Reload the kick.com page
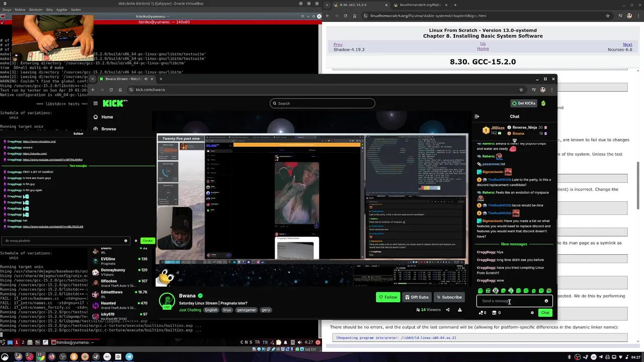 click(x=111, y=90)
